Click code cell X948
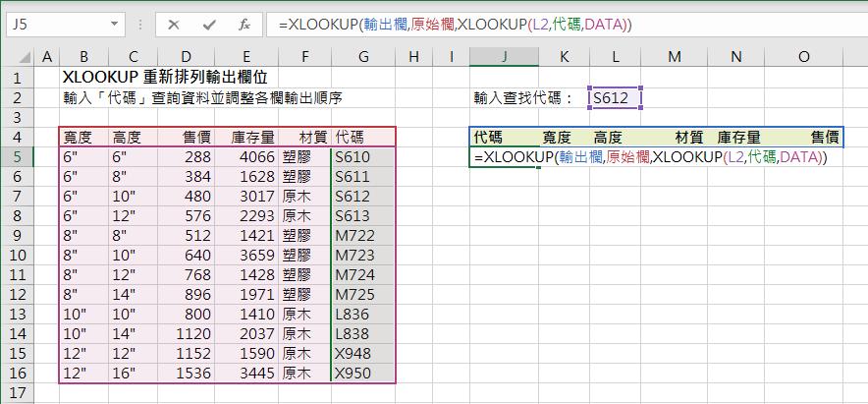The height and width of the screenshot is (404, 868). pos(363,354)
